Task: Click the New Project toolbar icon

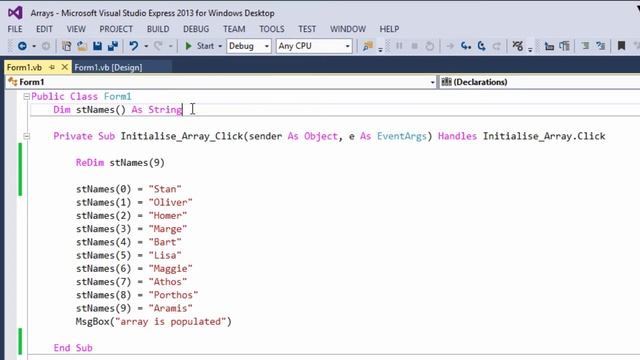Action: click(x=66, y=46)
